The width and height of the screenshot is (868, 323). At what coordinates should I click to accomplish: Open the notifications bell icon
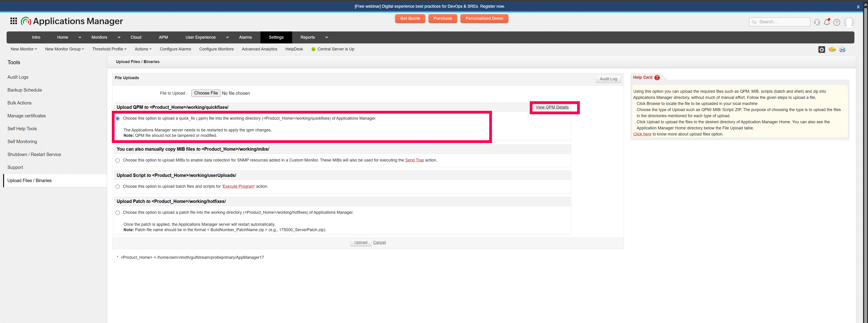(x=827, y=22)
